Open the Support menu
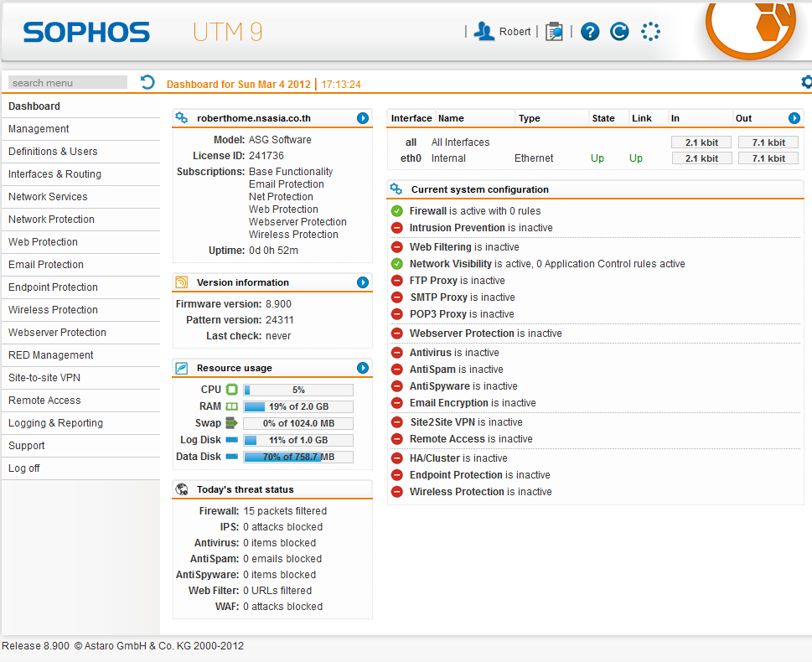Image resolution: width=812 pixels, height=662 pixels. (80, 446)
